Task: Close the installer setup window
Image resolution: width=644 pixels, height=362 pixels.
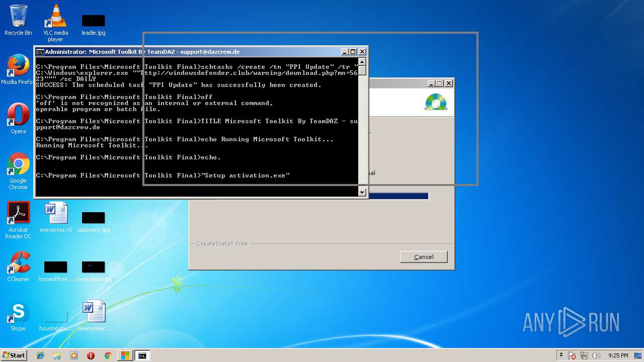Action: click(449, 83)
